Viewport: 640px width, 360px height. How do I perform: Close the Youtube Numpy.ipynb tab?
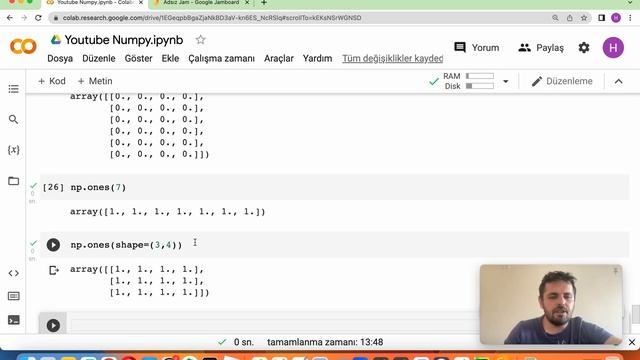coord(141,3)
